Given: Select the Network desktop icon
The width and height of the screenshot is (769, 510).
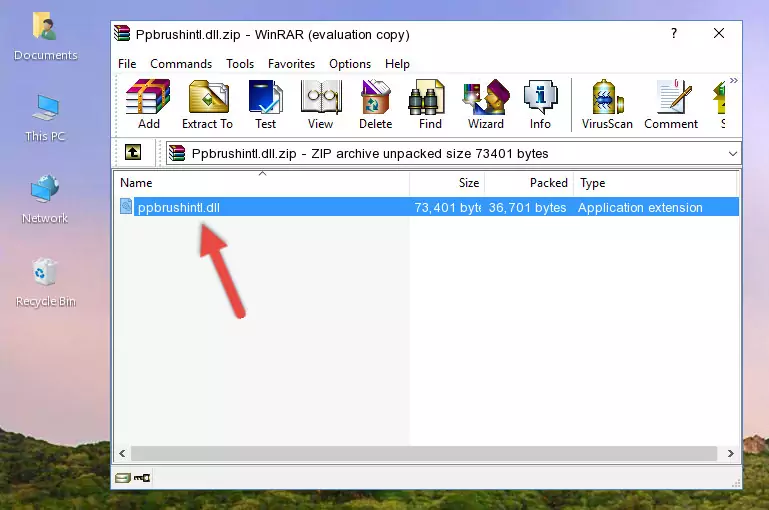Looking at the screenshot, I should (45, 200).
